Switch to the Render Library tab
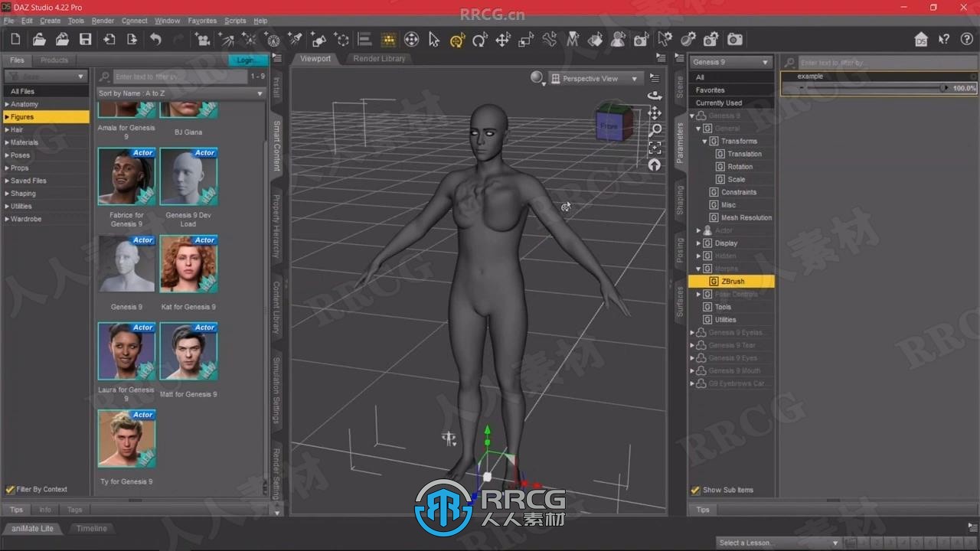 [x=379, y=59]
